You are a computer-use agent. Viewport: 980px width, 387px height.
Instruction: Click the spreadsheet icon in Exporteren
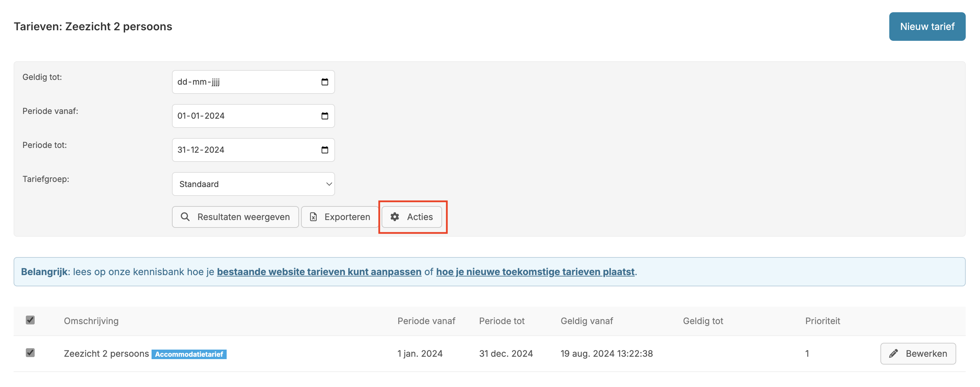313,217
